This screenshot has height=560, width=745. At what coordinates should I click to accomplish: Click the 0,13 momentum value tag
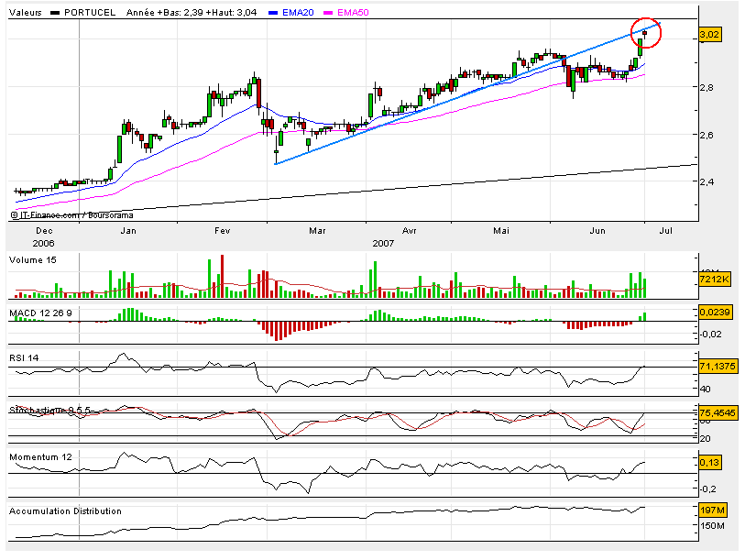(x=710, y=463)
